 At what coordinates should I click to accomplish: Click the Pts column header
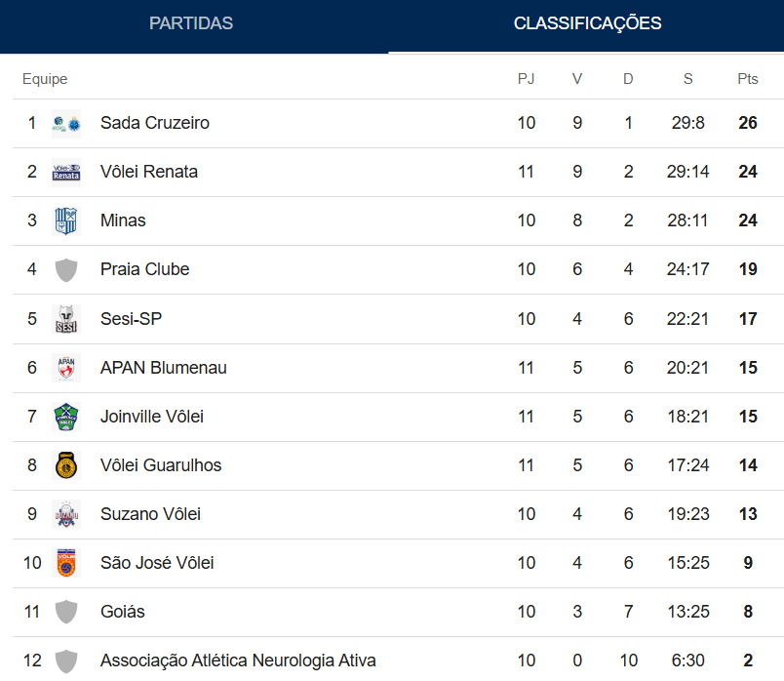coord(748,79)
